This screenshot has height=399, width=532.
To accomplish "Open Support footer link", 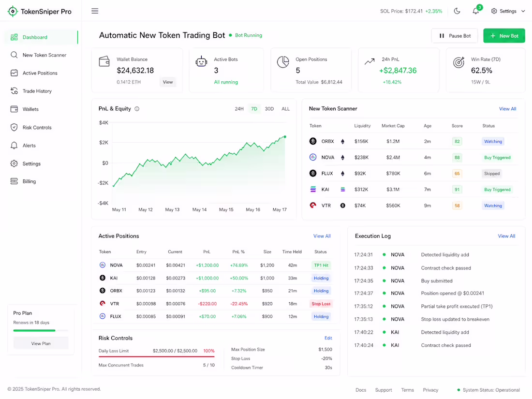I will coord(384,390).
